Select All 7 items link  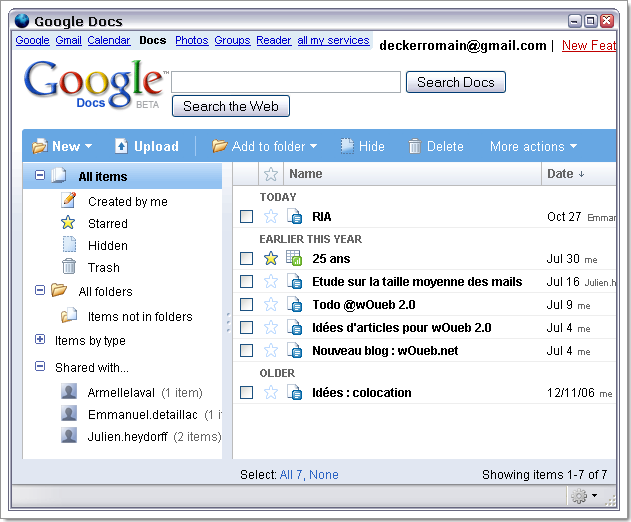292,475
